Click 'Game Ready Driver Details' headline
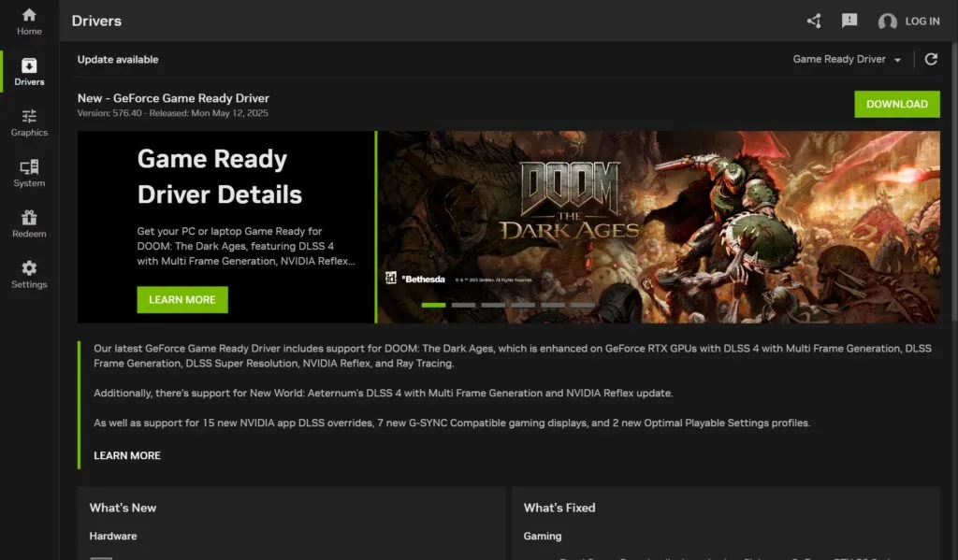958x560 pixels. pos(219,177)
